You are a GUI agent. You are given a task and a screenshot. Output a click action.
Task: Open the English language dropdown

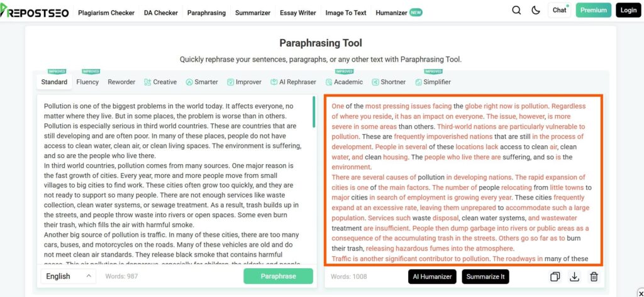[69, 276]
